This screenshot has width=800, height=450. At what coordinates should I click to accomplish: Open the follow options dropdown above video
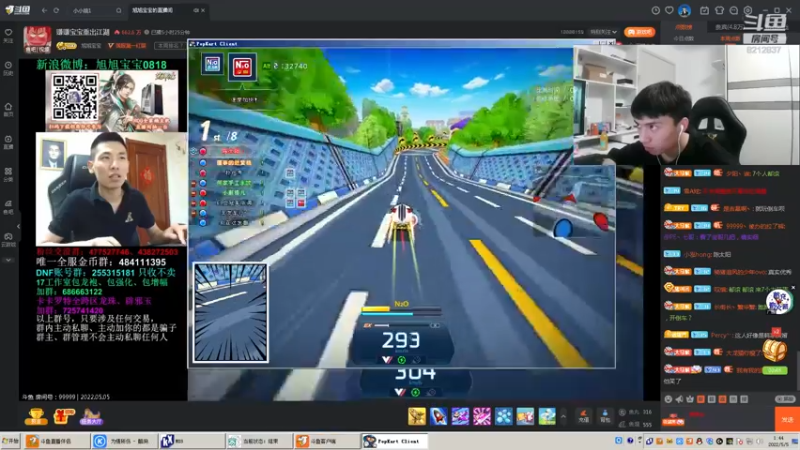click(603, 32)
